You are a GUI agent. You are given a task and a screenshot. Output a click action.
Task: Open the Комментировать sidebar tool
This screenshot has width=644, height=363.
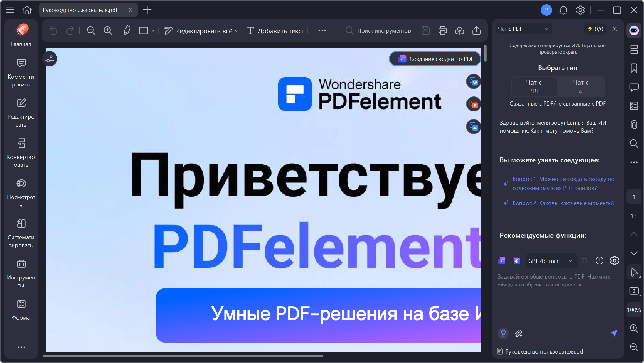click(21, 73)
